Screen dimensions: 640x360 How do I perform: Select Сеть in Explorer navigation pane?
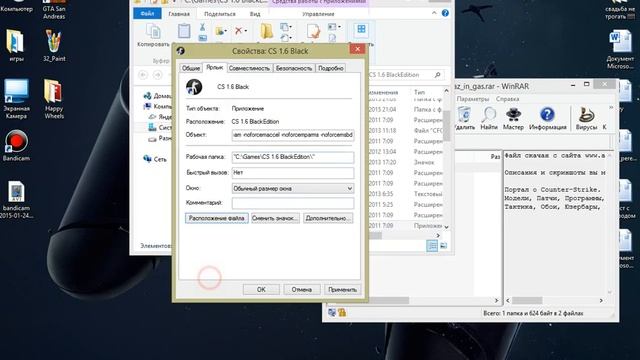(x=155, y=159)
